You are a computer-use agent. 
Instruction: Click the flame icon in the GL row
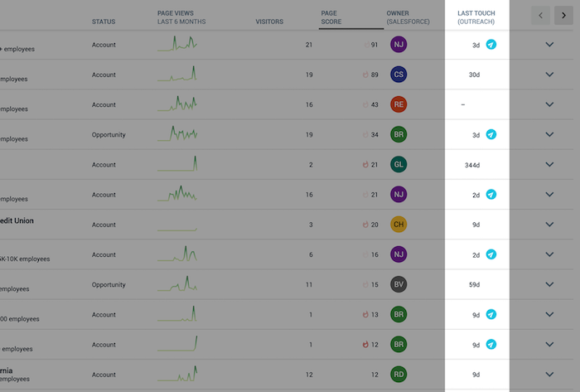[365, 164]
